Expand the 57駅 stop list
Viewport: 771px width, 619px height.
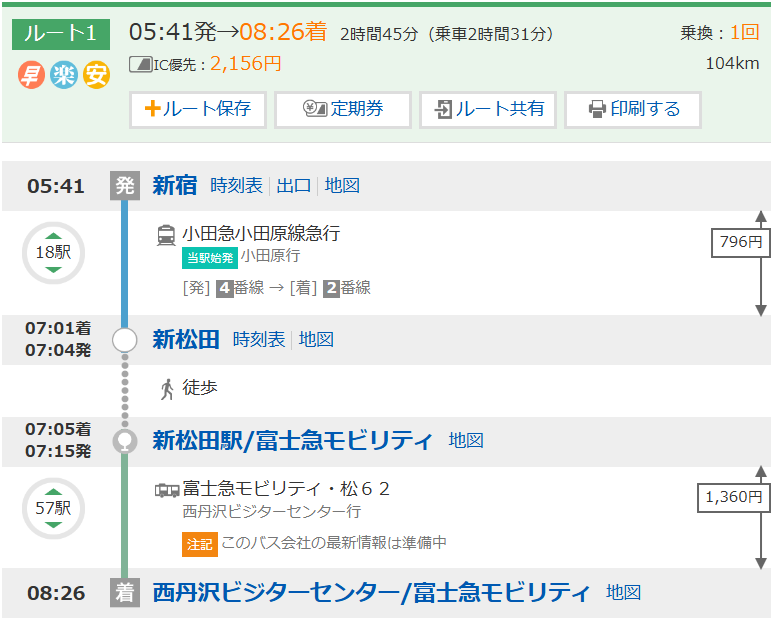[54, 508]
